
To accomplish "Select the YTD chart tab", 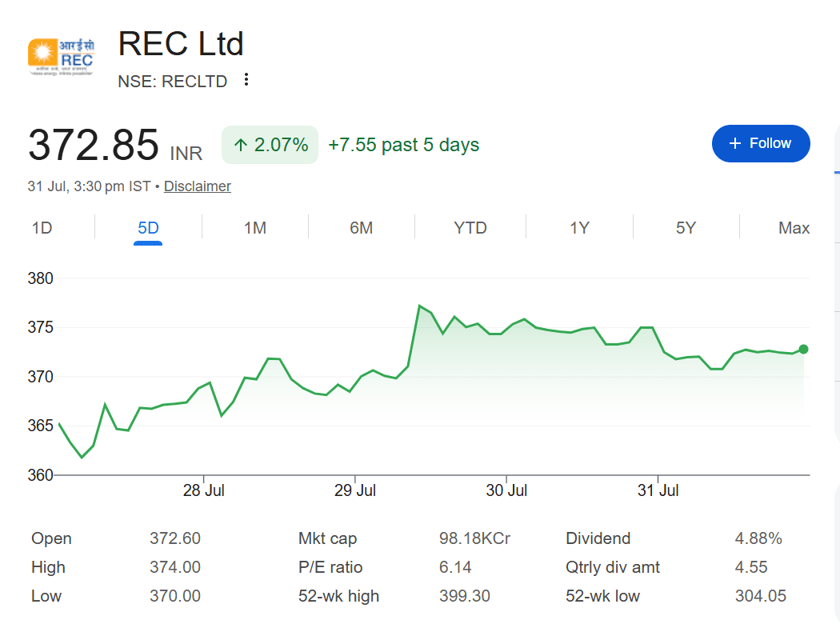I will [470, 228].
